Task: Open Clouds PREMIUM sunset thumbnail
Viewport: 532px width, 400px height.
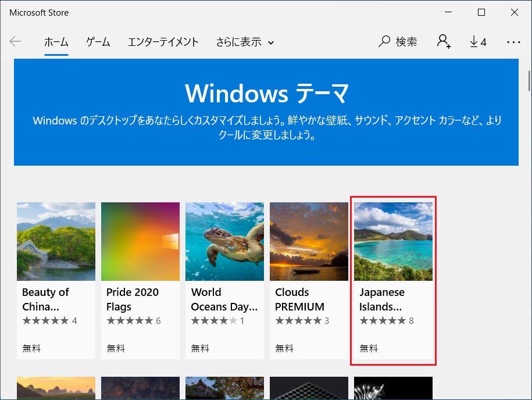Action: pos(309,241)
